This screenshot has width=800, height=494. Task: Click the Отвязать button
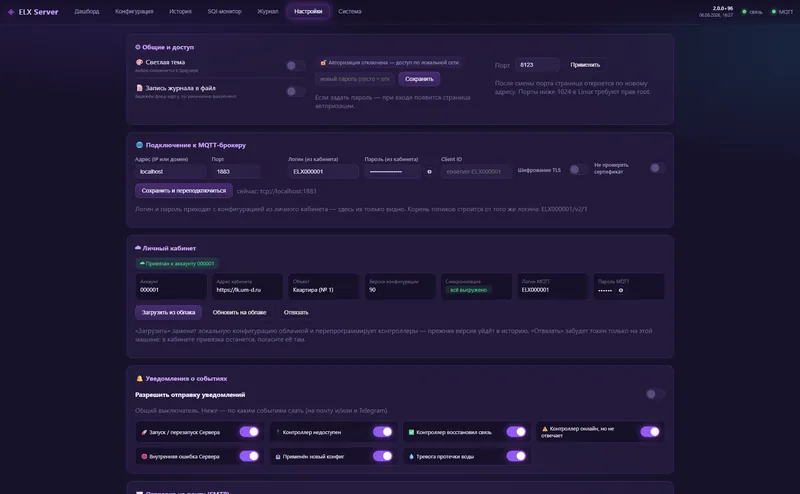[296, 312]
